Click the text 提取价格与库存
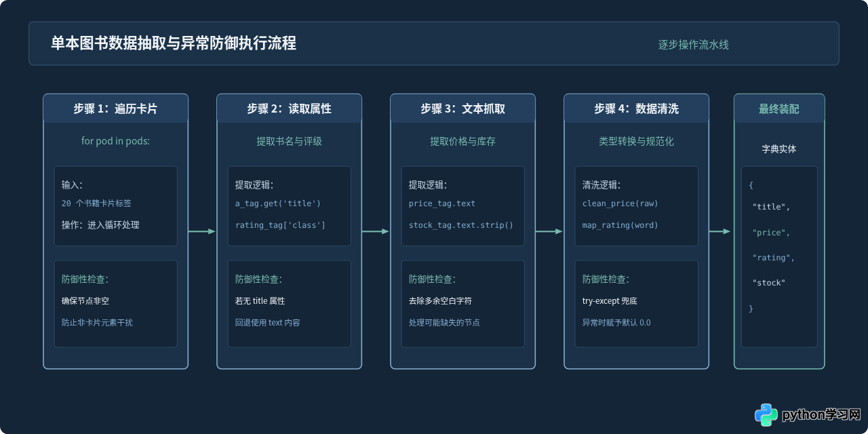This screenshot has width=868, height=434. point(462,141)
